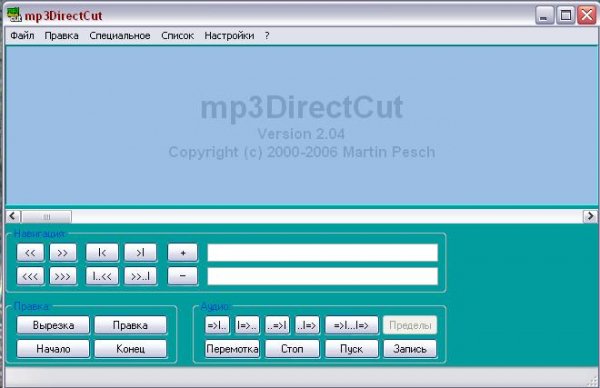Click the <<< fast back button
This screenshot has height=388, width=600.
30,276
